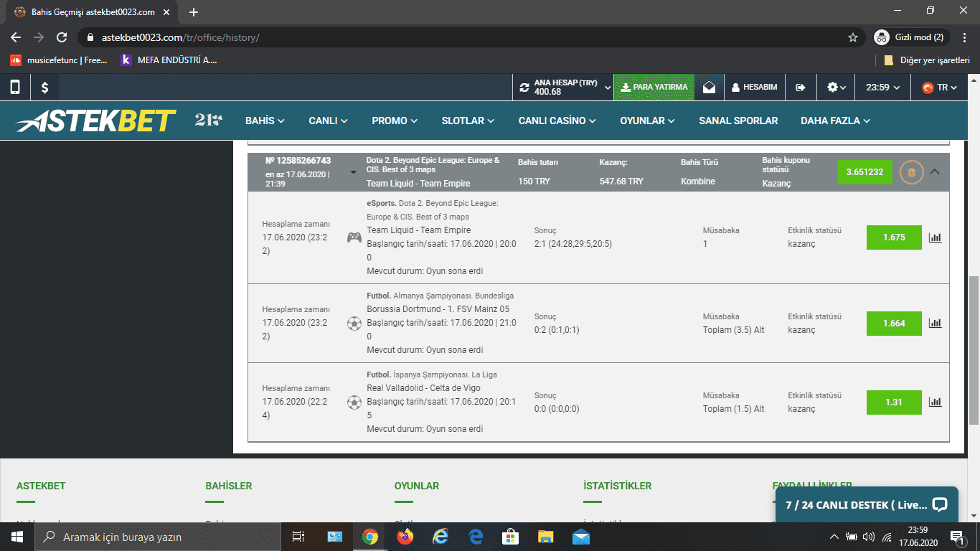Screen dimensions: 980x551
Task: Bookmark this page with the star icon
Action: (x=853, y=37)
